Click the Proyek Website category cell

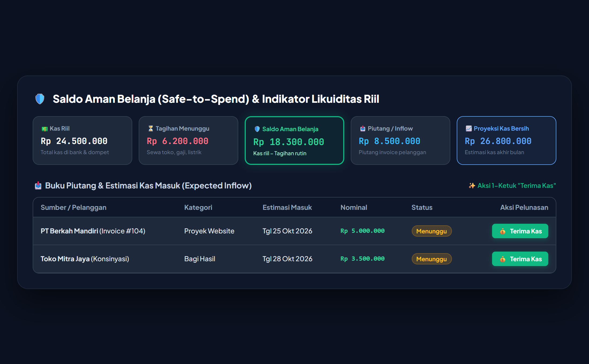pyautogui.click(x=209, y=231)
